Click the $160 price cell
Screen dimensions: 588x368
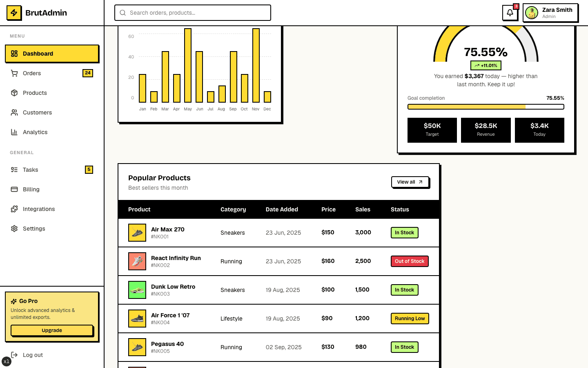click(328, 261)
